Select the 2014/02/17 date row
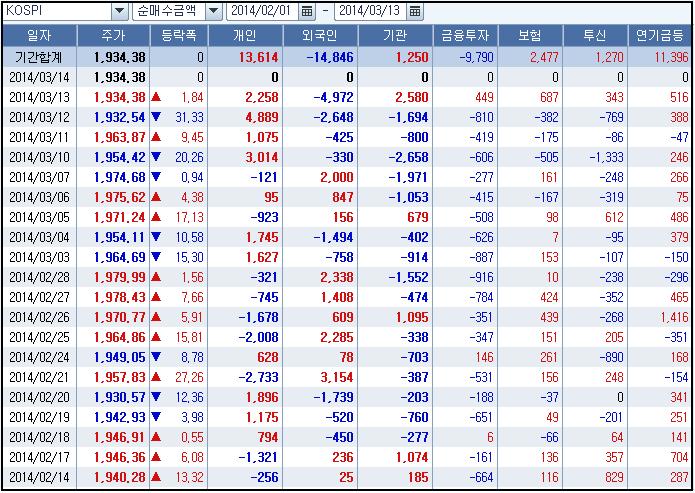695x493 pixels. coord(39,457)
